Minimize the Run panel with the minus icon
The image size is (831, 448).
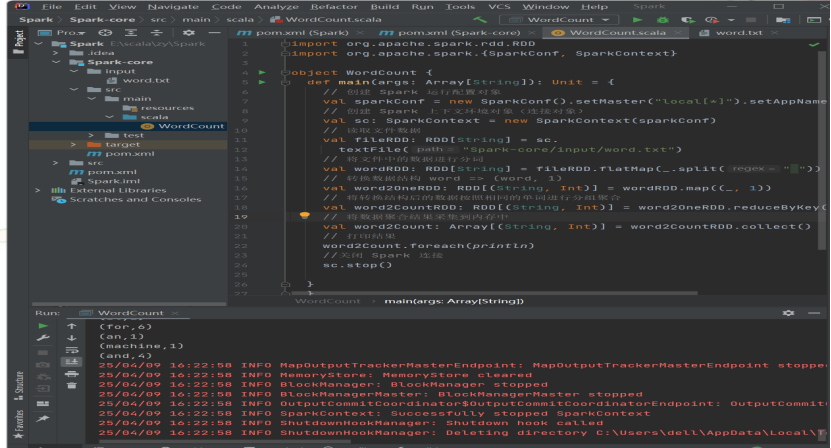pyautogui.click(x=815, y=313)
